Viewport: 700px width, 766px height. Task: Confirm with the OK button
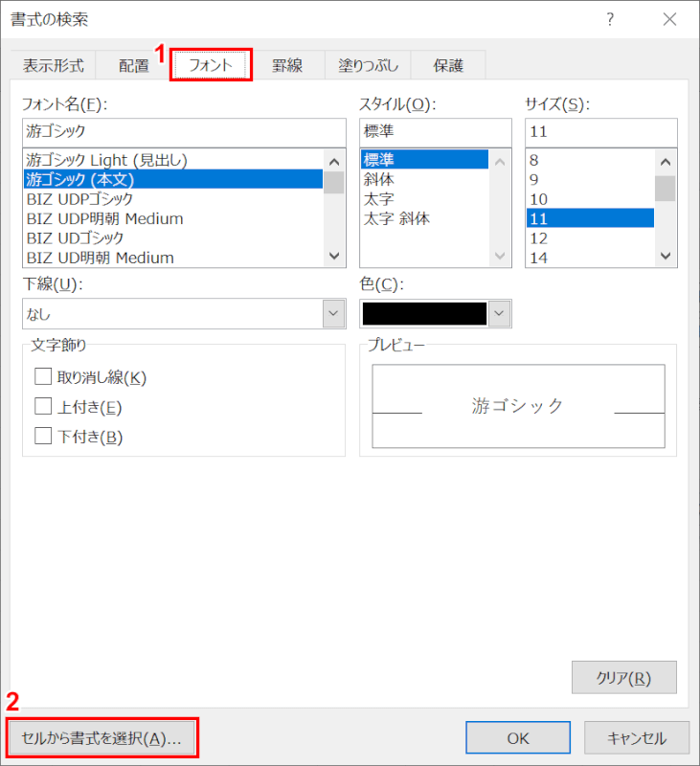click(x=518, y=738)
